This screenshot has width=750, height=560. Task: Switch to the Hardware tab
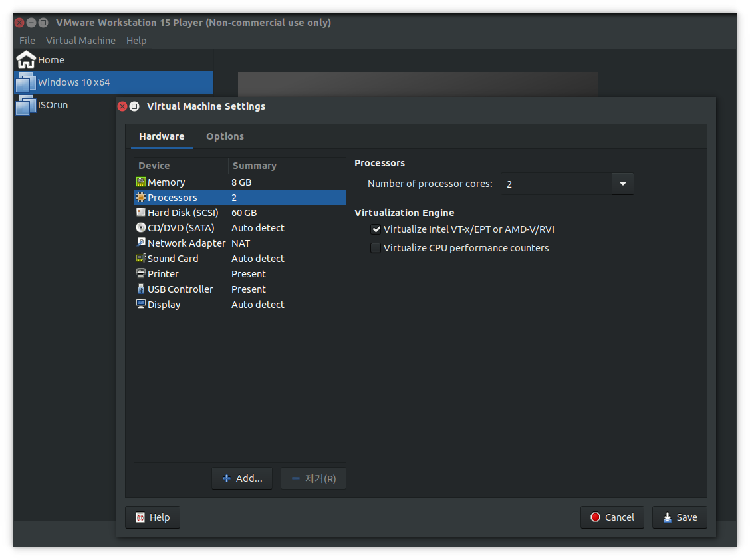pos(162,136)
